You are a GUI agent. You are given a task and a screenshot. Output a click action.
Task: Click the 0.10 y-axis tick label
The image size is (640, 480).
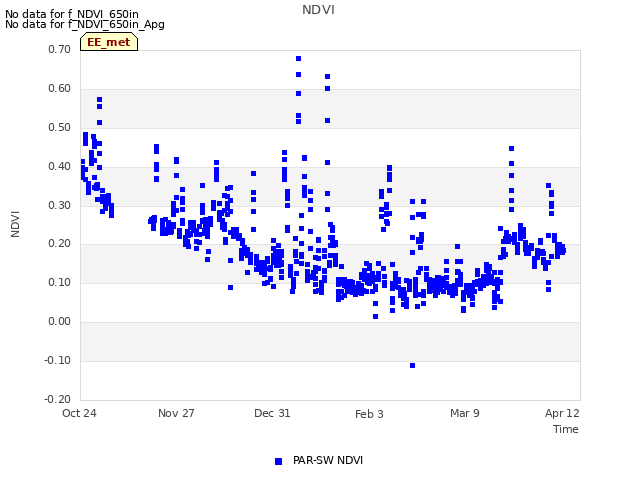[x=59, y=282]
